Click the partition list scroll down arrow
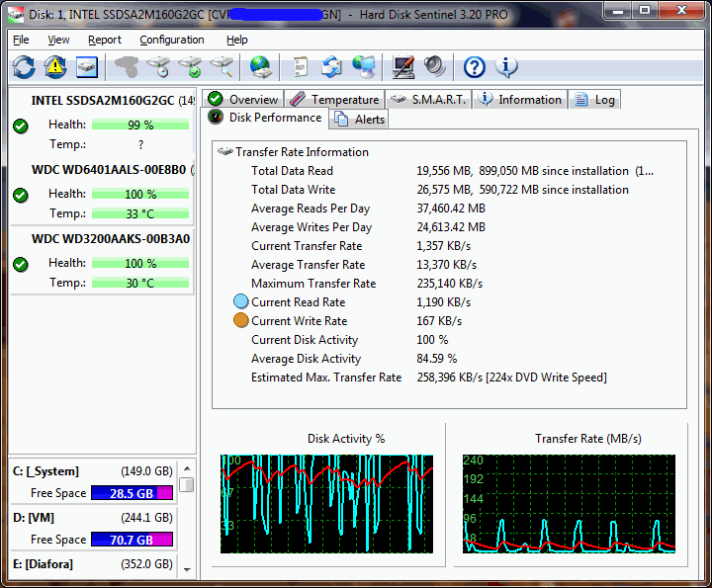 point(187,570)
